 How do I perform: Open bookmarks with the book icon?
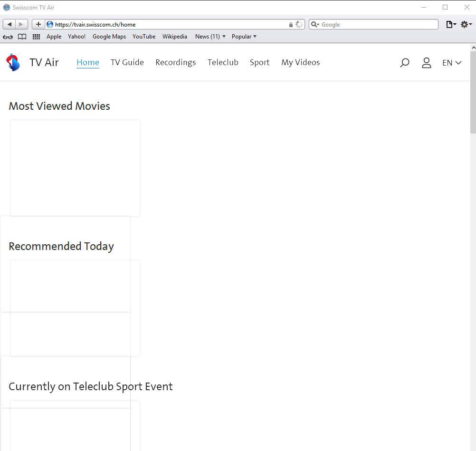click(22, 37)
